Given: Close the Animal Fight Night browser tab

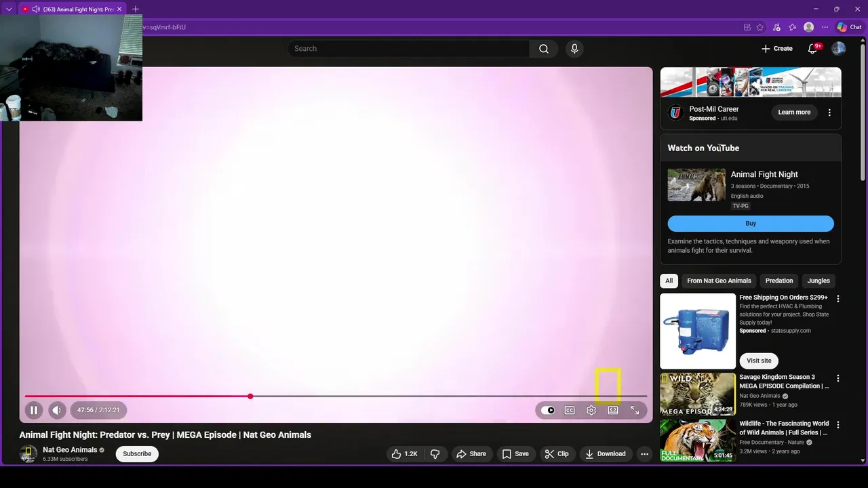Looking at the screenshot, I should pos(119,9).
